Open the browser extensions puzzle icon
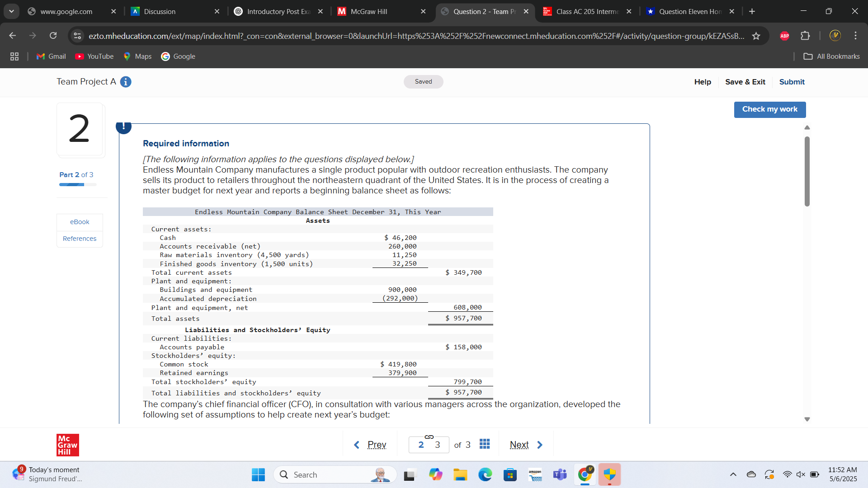The image size is (868, 488). (805, 36)
